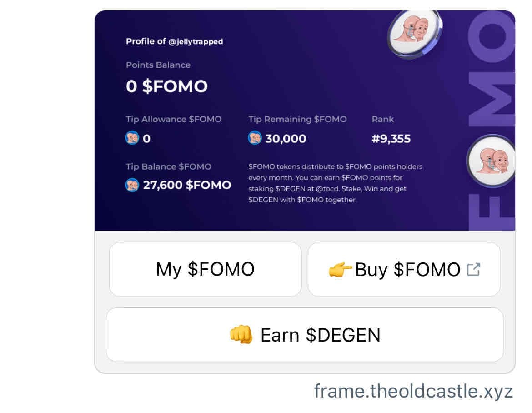Open the frame.theoldcastle.xyz link
This screenshot has width=532, height=413.
click(x=413, y=391)
